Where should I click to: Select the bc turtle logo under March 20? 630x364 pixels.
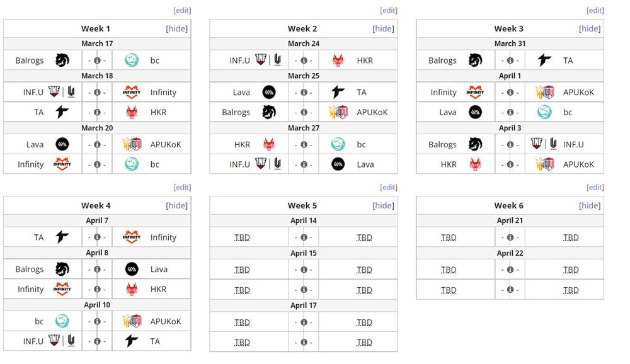click(x=132, y=164)
